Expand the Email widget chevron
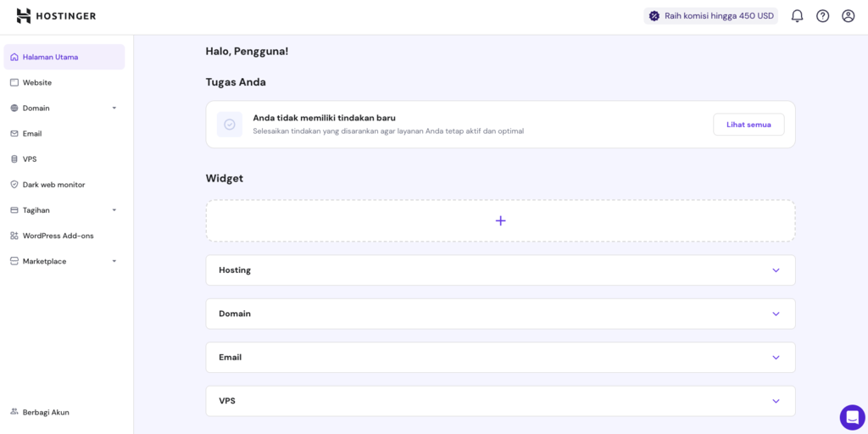 click(x=776, y=358)
